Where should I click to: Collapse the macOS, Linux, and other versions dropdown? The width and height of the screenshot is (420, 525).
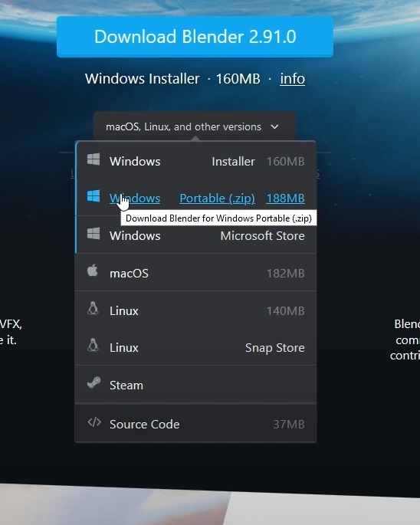[x=194, y=126]
